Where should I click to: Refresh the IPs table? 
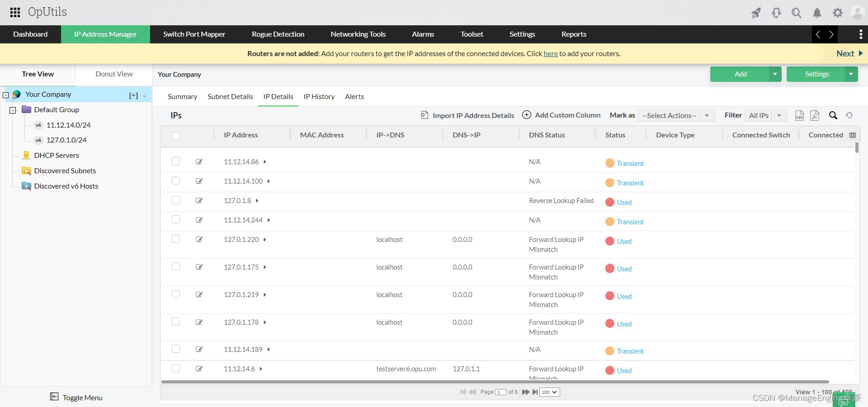[849, 115]
